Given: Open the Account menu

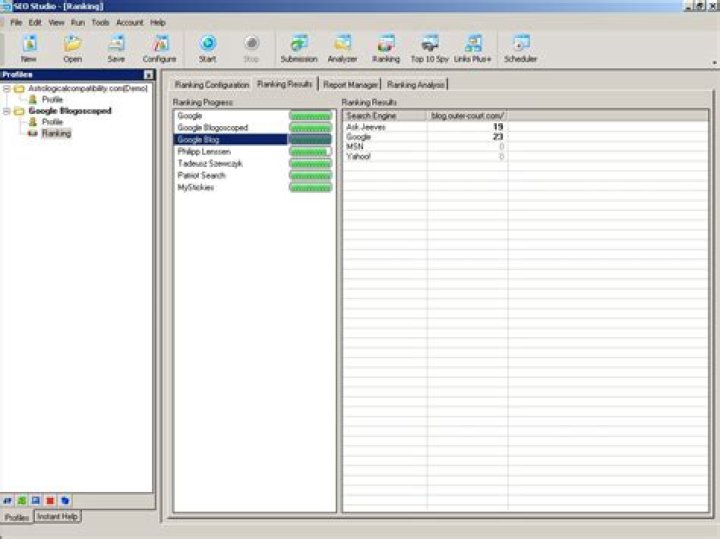Looking at the screenshot, I should click(129, 22).
